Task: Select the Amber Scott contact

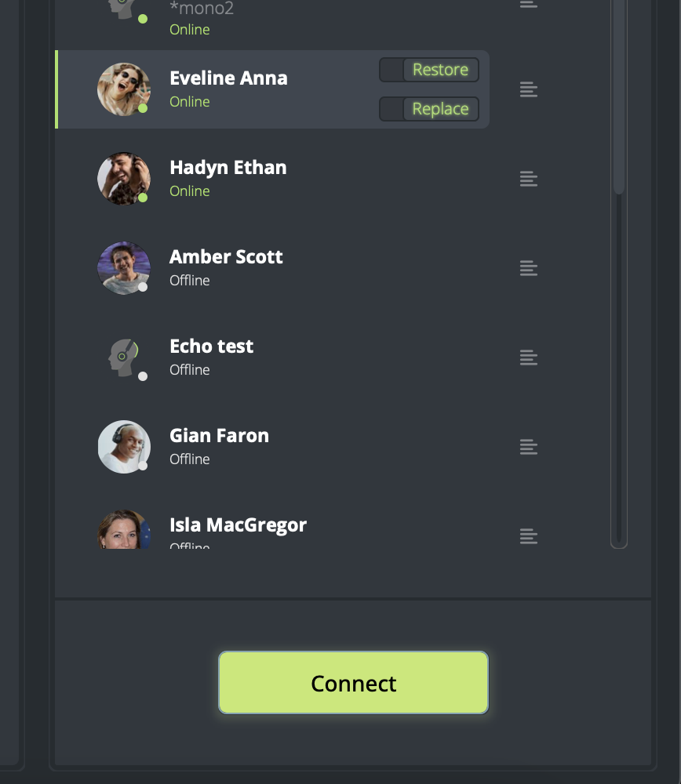Action: [273, 268]
